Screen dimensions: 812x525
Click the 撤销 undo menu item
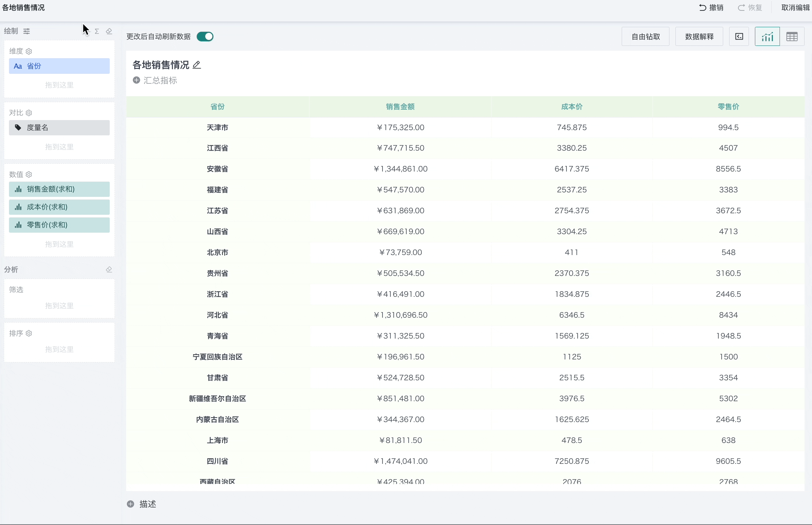tap(711, 8)
